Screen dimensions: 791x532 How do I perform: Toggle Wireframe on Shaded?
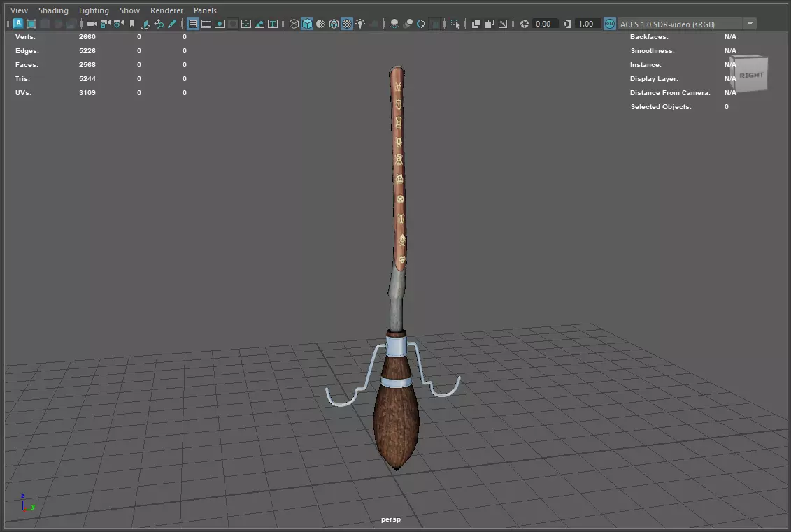pos(334,24)
